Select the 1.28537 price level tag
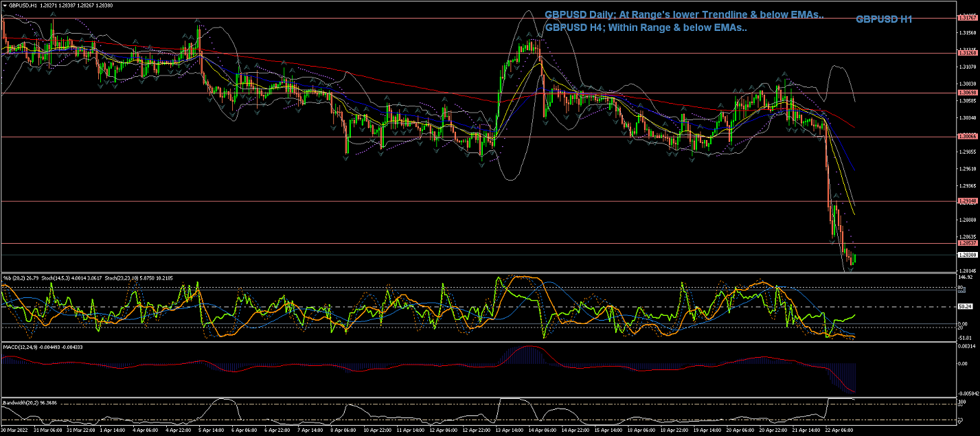Image resolution: width=980 pixels, height=436 pixels. click(966, 243)
